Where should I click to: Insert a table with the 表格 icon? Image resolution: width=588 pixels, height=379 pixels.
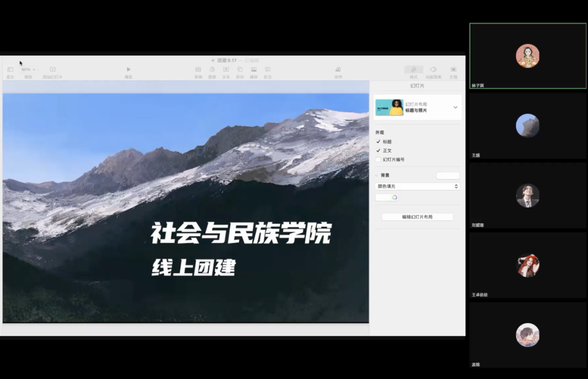pos(198,70)
